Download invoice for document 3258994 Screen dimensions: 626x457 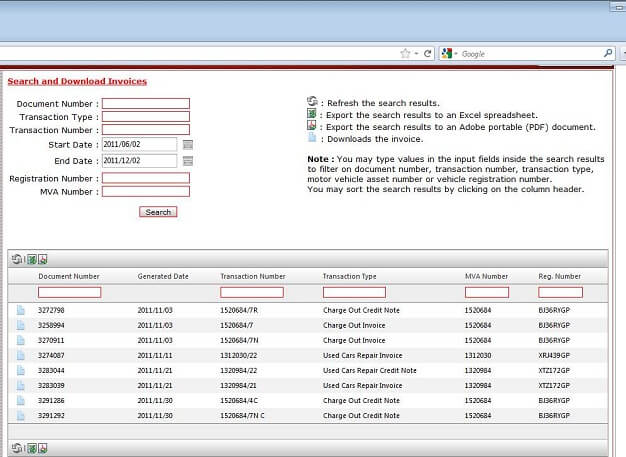click(x=21, y=325)
